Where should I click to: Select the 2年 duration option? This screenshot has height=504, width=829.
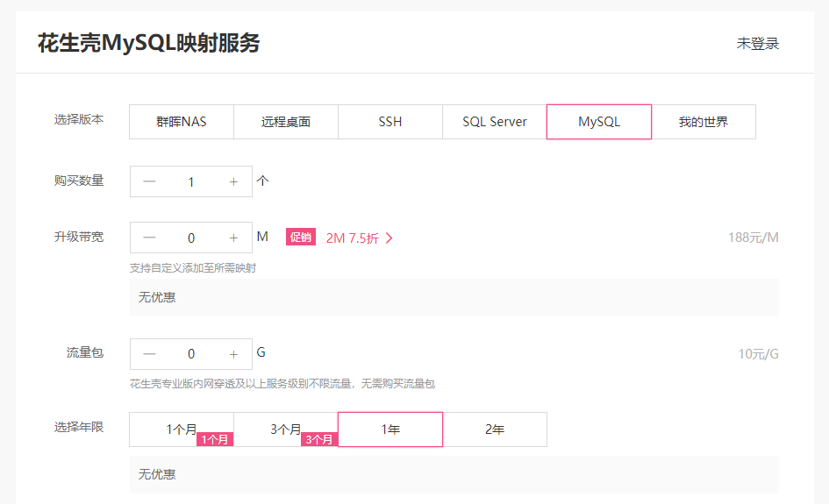[495, 429]
